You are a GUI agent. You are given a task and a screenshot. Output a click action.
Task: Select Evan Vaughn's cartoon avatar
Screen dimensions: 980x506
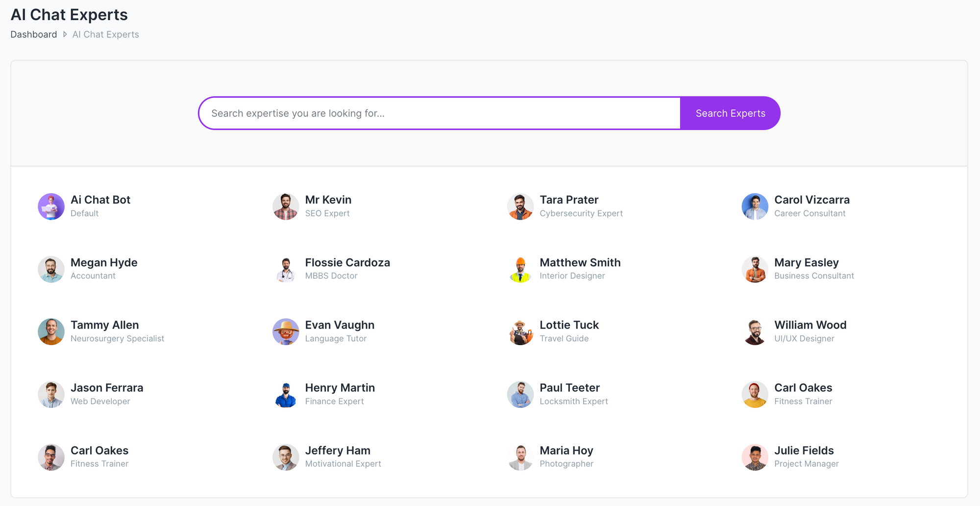tap(286, 332)
